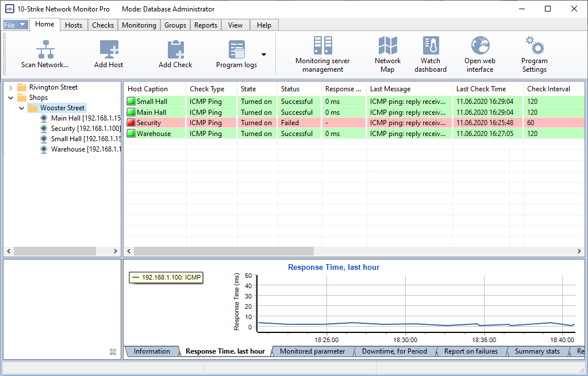Sort by the Status column header
The width and height of the screenshot is (588, 376).
(299, 89)
